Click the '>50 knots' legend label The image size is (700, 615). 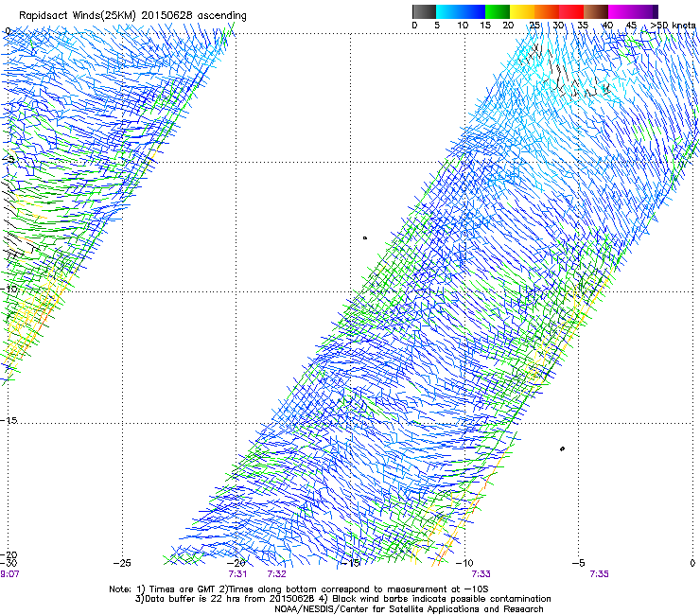674,26
